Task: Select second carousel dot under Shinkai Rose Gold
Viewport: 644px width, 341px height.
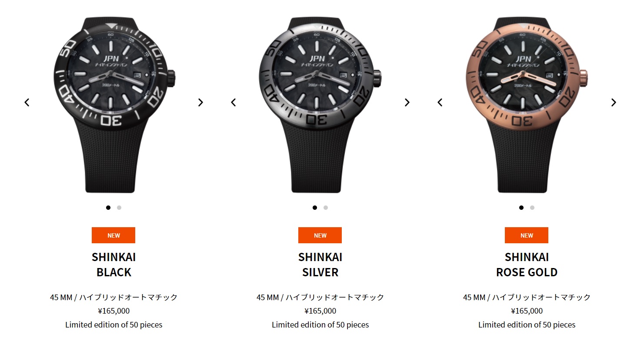Action: click(532, 208)
